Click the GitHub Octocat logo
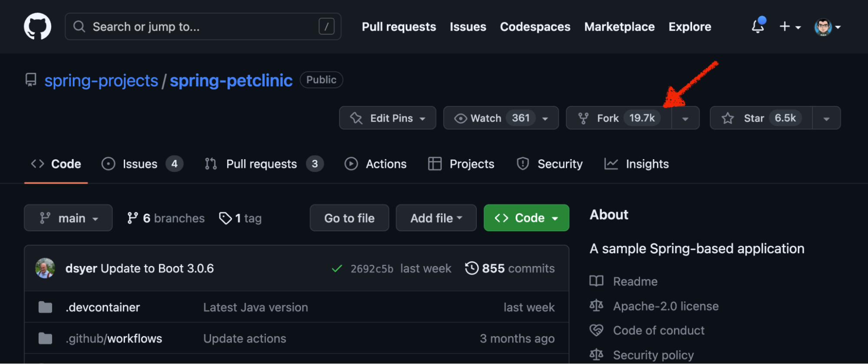The image size is (868, 364). [x=37, y=26]
